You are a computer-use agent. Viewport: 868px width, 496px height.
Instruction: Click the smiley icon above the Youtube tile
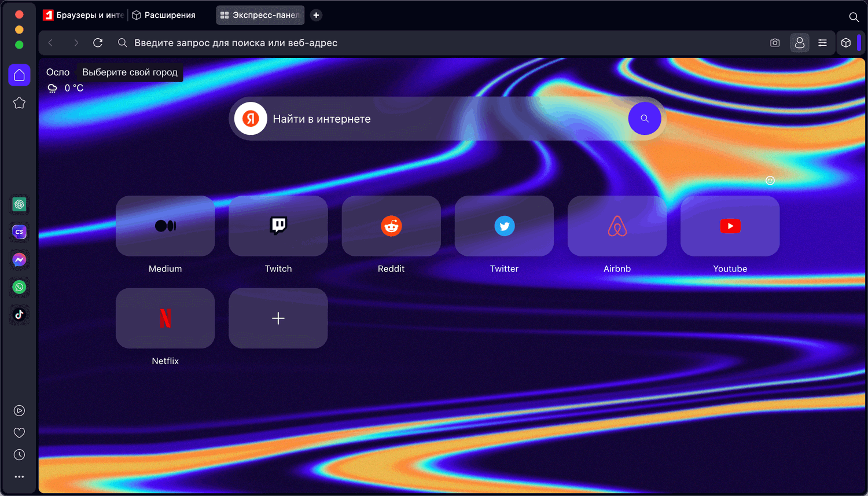(770, 181)
